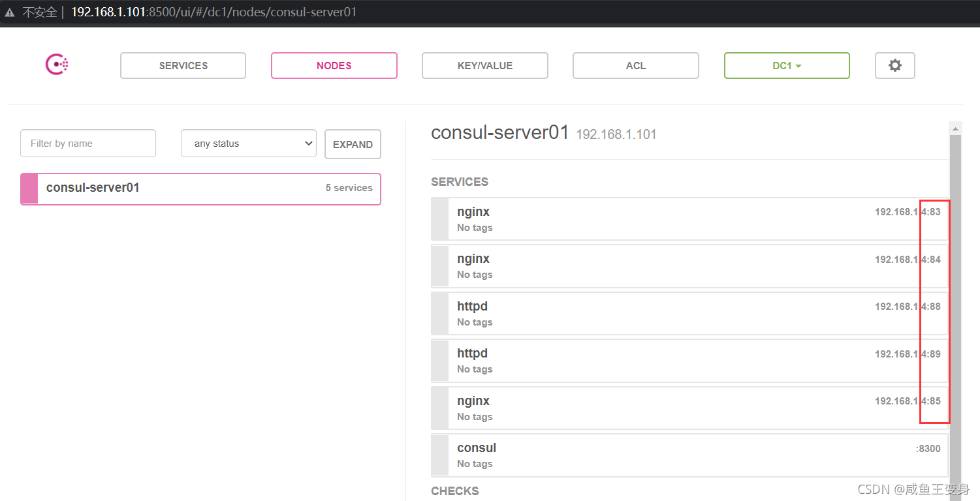
Task: Click the Filter by name field
Action: 88,144
